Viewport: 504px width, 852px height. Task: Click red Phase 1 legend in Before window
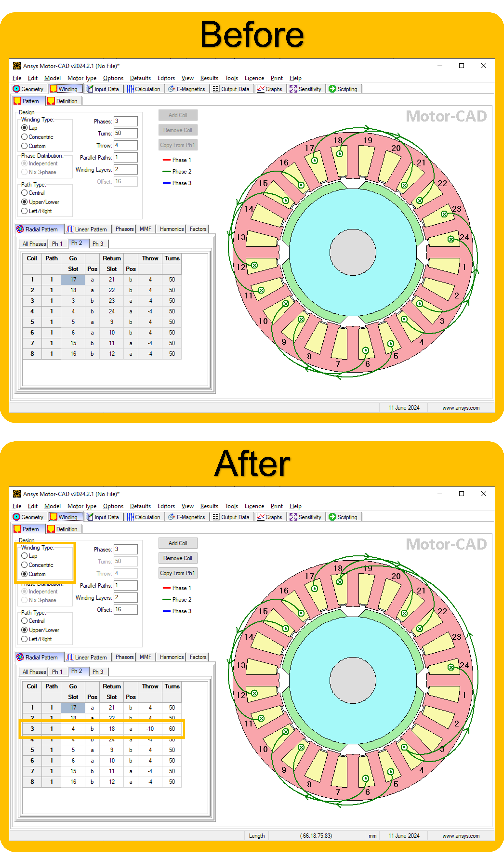point(177,160)
